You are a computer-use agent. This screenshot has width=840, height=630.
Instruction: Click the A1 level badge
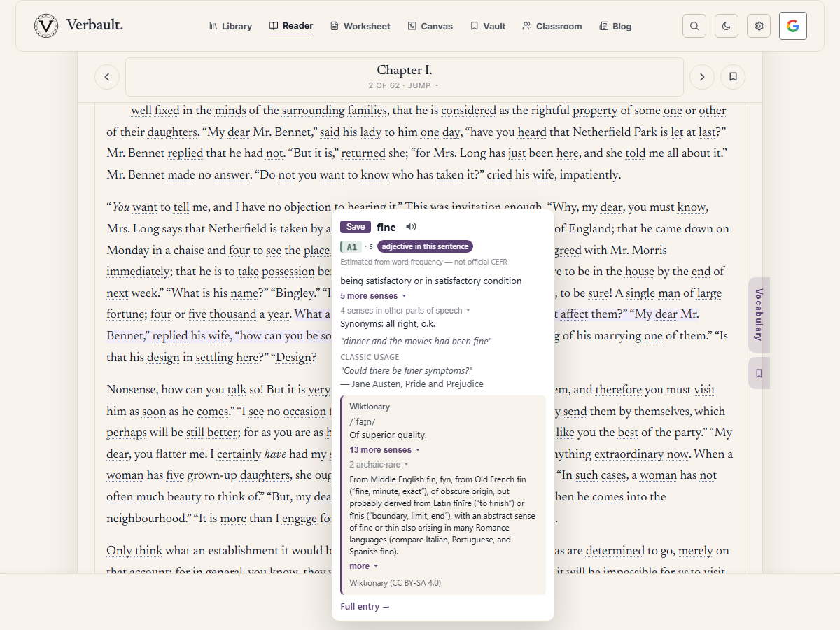(351, 246)
